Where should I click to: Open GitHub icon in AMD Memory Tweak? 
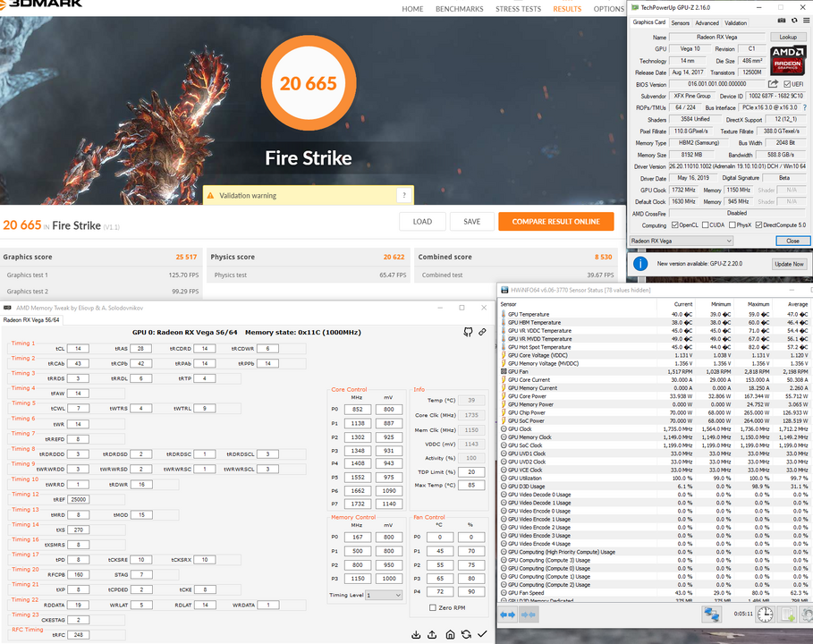click(x=468, y=332)
